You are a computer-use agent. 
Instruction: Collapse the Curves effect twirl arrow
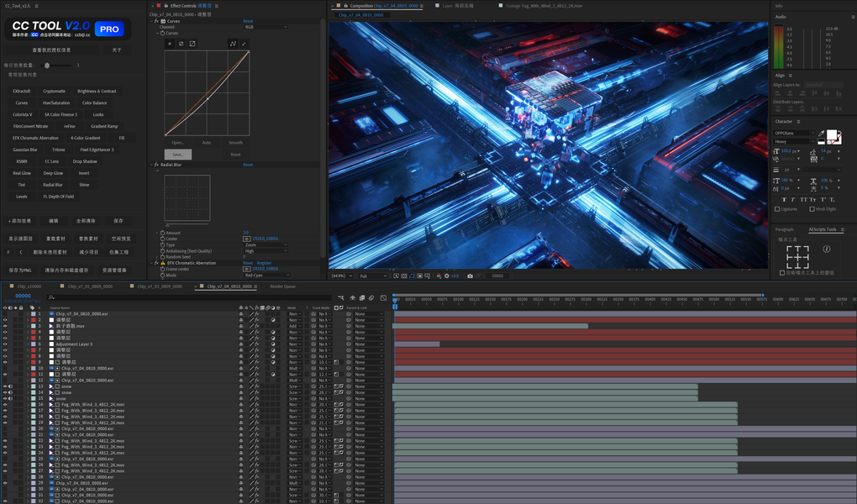click(x=151, y=21)
